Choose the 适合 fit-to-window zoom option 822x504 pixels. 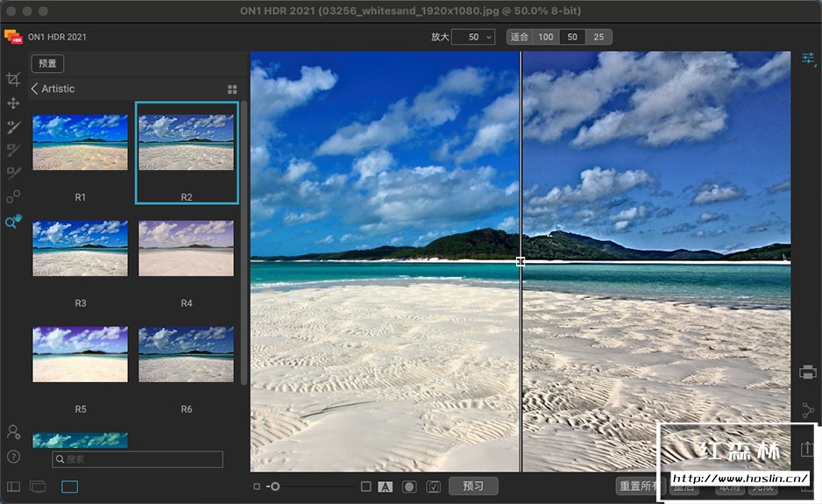(520, 37)
